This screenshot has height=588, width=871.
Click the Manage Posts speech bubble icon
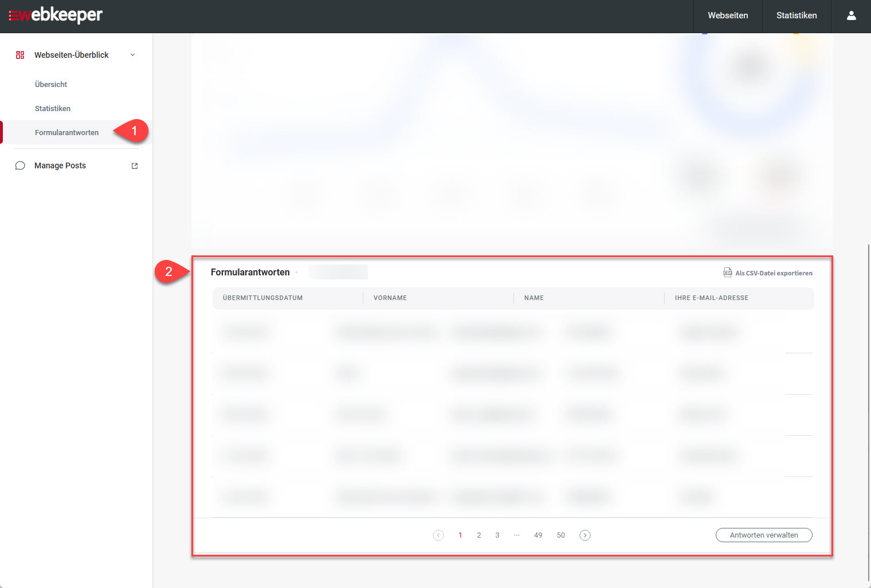[x=20, y=165]
